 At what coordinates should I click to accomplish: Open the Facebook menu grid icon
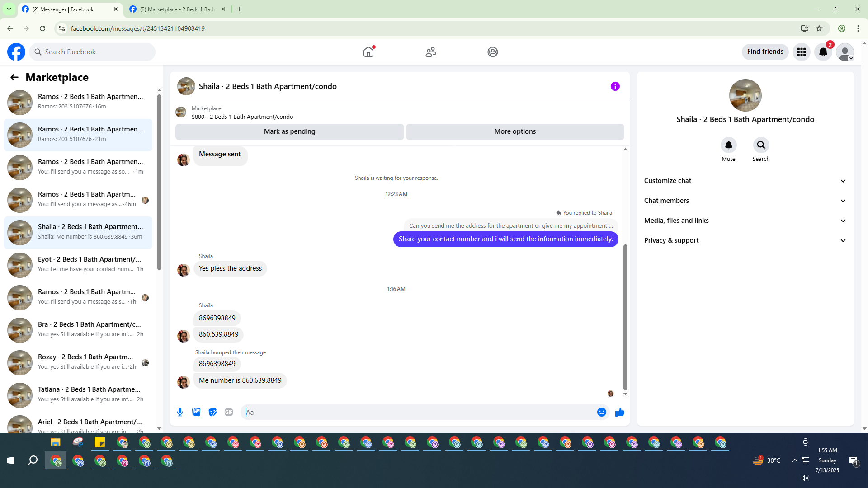[802, 52]
